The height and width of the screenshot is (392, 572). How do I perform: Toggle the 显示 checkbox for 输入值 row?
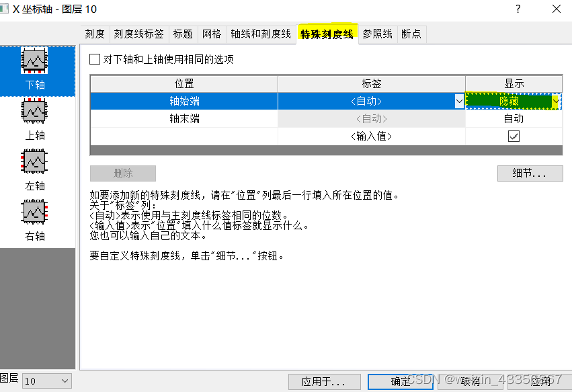click(x=514, y=135)
